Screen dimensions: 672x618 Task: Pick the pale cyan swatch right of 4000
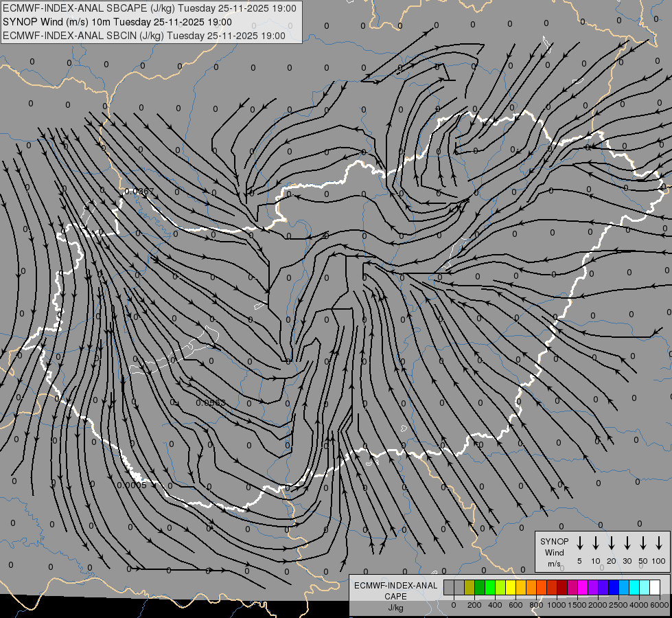(644, 587)
